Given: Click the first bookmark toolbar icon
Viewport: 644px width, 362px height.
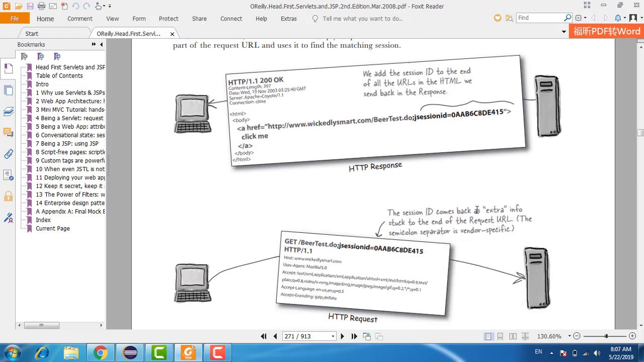Looking at the screenshot, I should tap(24, 56).
